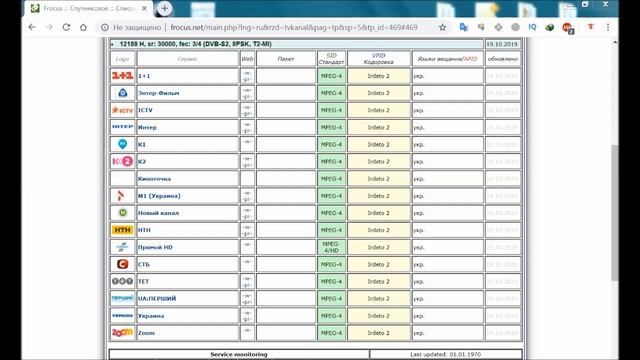This screenshot has width=640, height=360.
Task: Click the browser forward arrow
Action: pyautogui.click(x=49, y=27)
